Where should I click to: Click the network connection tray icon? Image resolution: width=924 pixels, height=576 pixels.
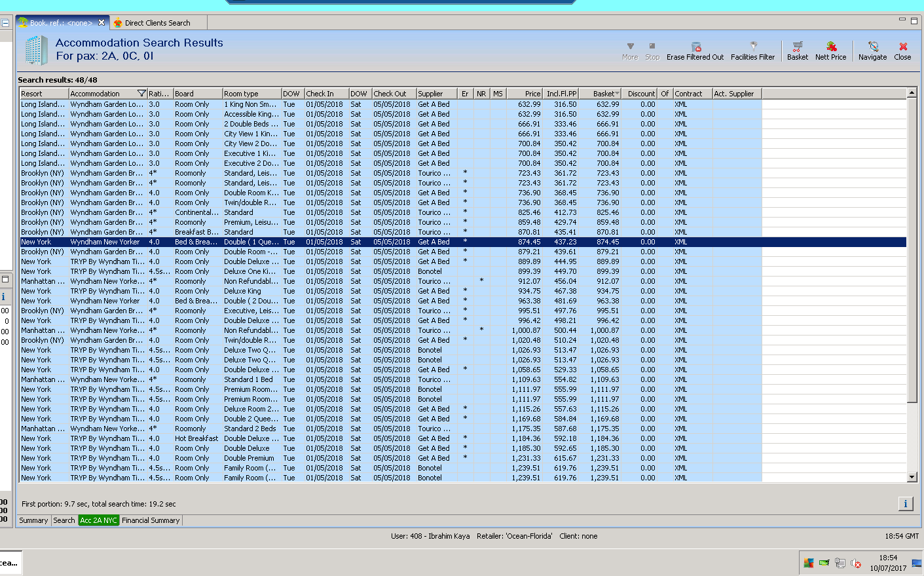tap(840, 563)
